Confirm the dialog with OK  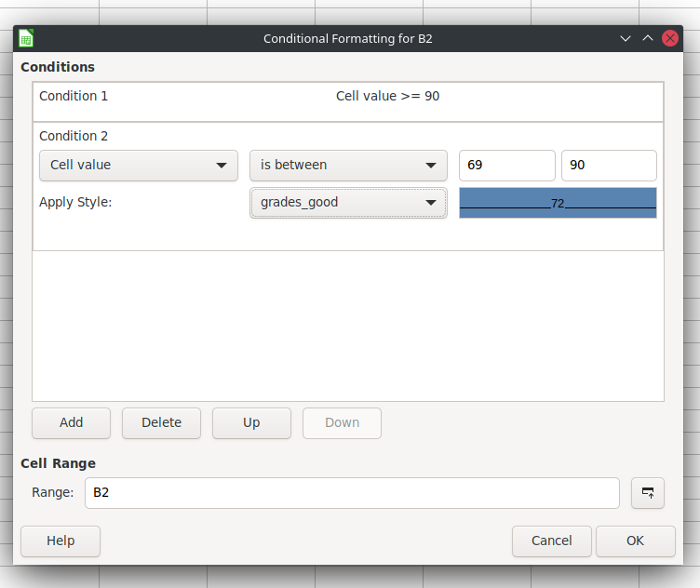click(x=635, y=541)
